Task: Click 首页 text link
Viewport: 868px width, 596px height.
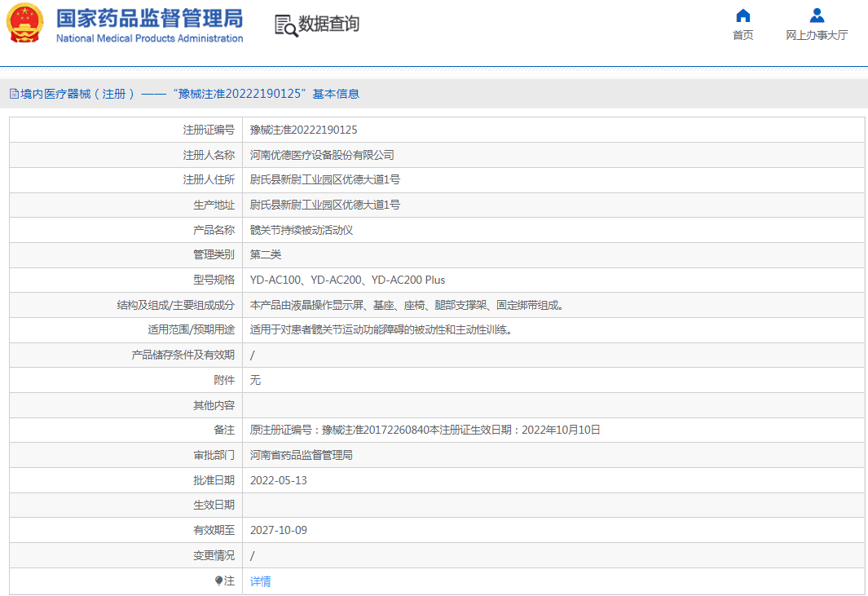Action: coord(742,35)
